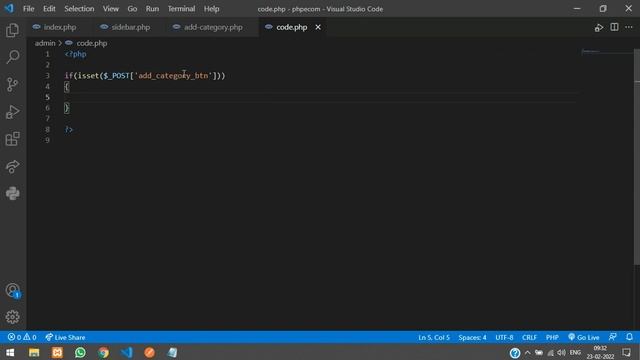The height and width of the screenshot is (360, 640).
Task: Open errors and warnings problems indicator
Action: pos(22,337)
